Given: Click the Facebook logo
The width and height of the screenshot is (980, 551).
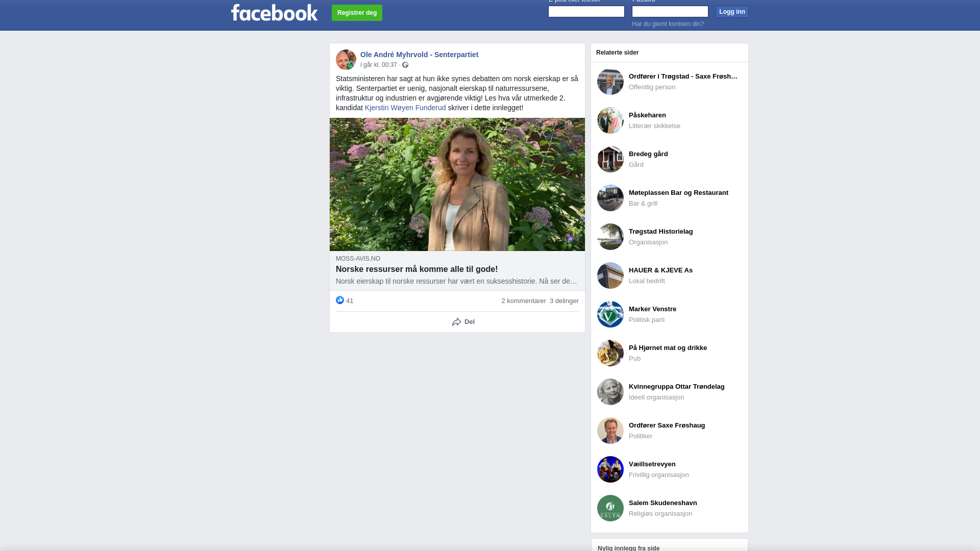Looking at the screenshot, I should pos(274,12).
